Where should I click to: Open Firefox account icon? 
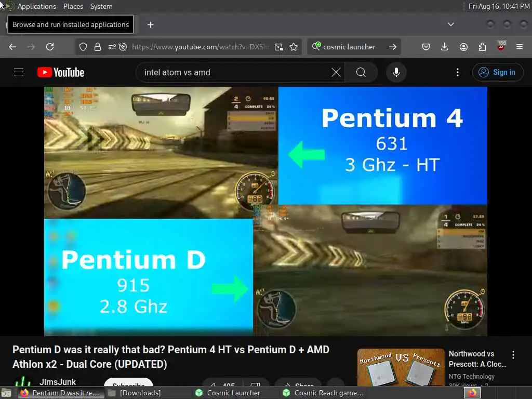click(x=463, y=47)
